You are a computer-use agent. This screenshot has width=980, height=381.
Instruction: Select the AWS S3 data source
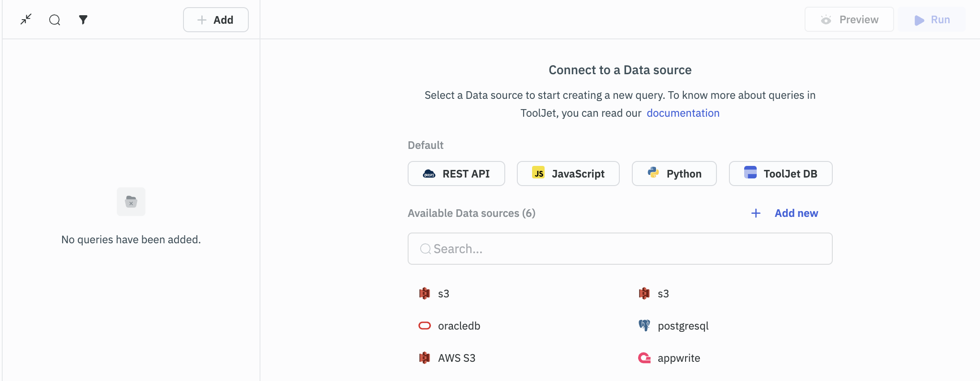456,358
